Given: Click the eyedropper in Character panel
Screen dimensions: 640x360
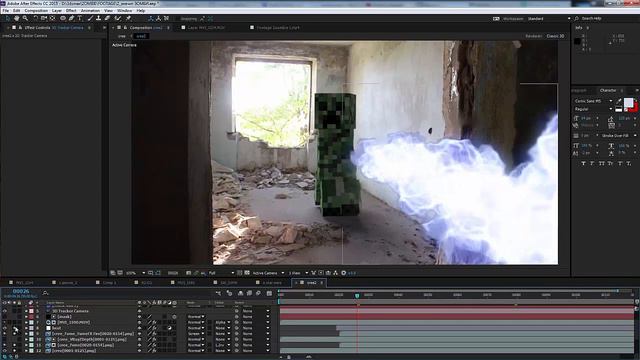Looking at the screenshot, I should [619, 101].
